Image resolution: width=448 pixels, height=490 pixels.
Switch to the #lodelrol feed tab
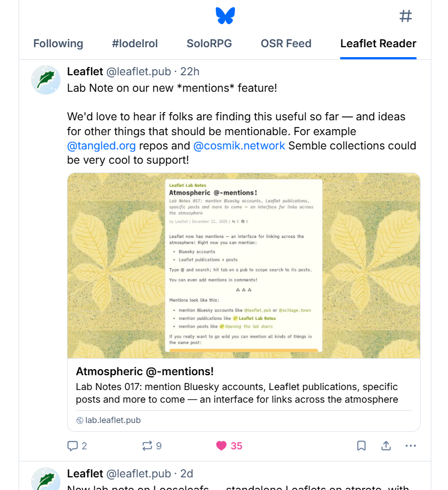pyautogui.click(x=135, y=43)
